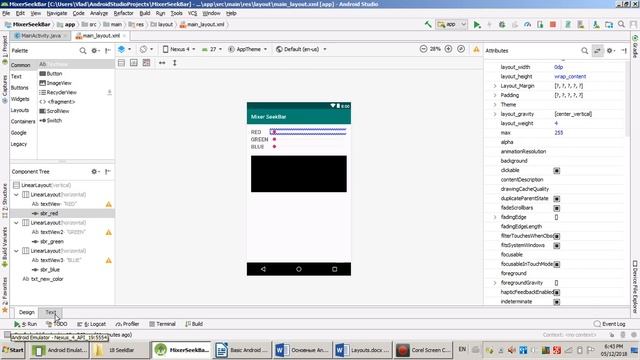
Task: Expand the Padding attribute
Action: (495, 96)
